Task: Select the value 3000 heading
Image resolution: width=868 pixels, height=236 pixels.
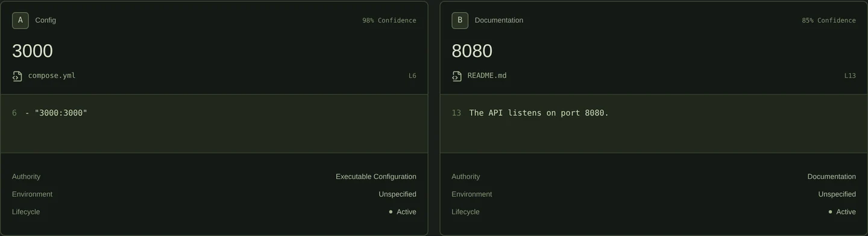Action: click(33, 51)
